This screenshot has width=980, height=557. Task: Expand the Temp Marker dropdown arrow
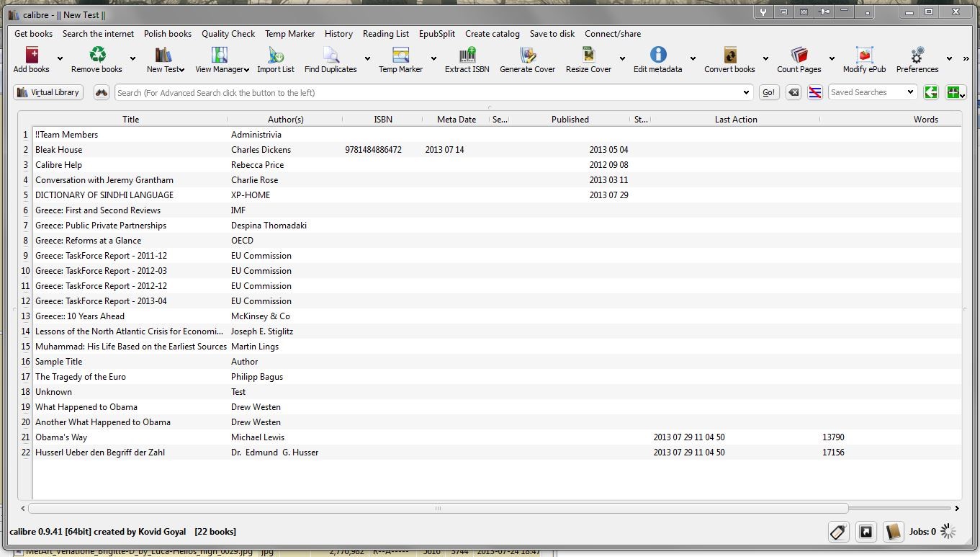tap(433, 59)
